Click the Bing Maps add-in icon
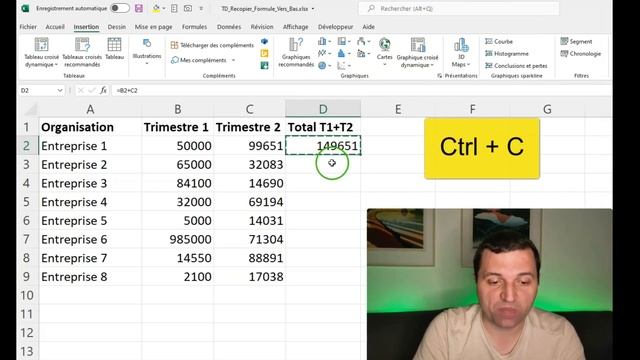640x360 pixels. coord(264,53)
